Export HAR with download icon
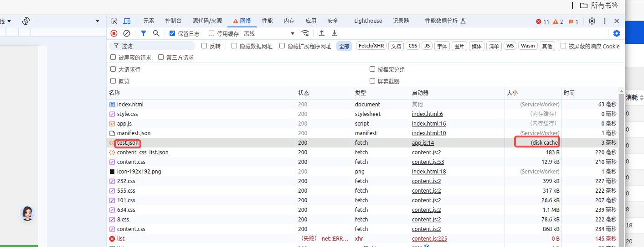The height and width of the screenshot is (247, 644). coord(335,33)
